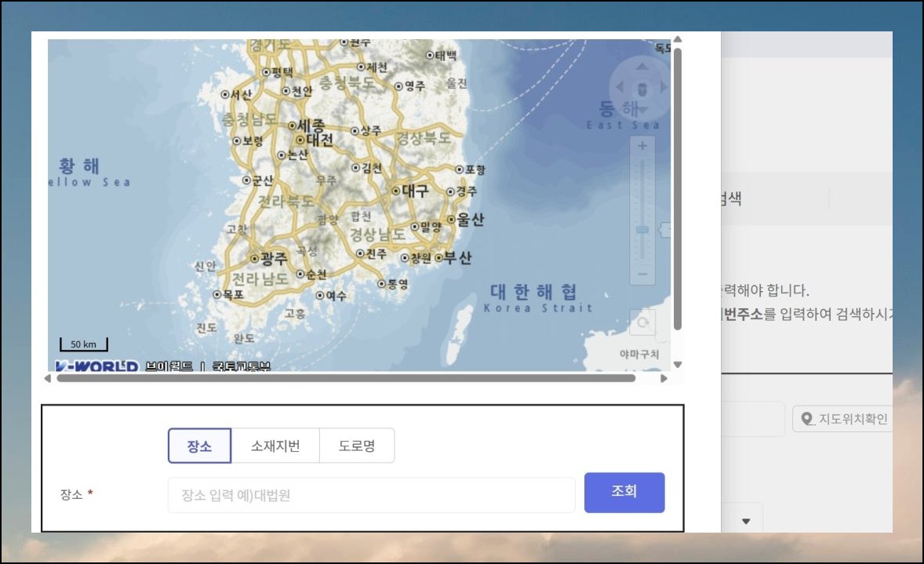Click the V-WORLD logo on the map
This screenshot has width=924, height=564.
[x=96, y=366]
